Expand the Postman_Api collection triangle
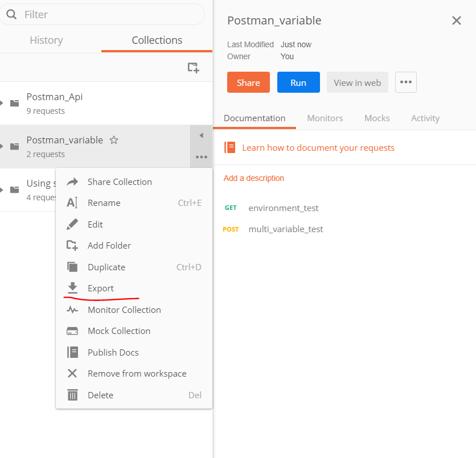Screen dimensions: 476x458 [2, 103]
